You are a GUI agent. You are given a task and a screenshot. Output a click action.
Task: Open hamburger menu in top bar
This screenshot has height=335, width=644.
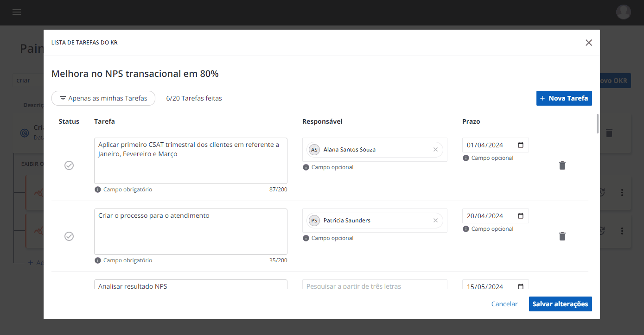point(17,12)
